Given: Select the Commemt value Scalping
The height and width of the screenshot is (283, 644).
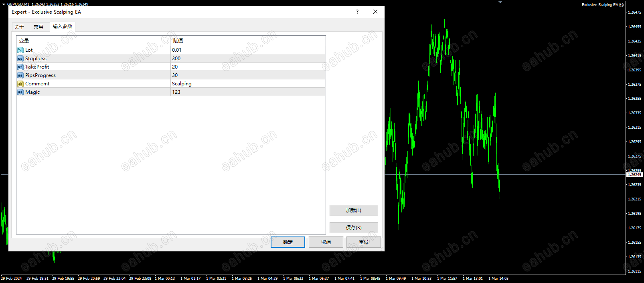Looking at the screenshot, I should click(x=182, y=84).
